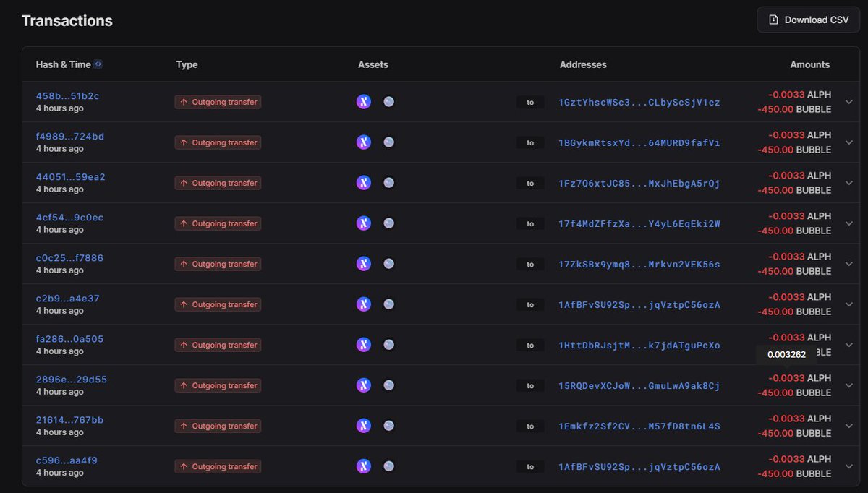The image size is (868, 493).
Task: Open address 17ZkSBx9ymq8...Mrkvn2VEK56s
Action: click(639, 264)
